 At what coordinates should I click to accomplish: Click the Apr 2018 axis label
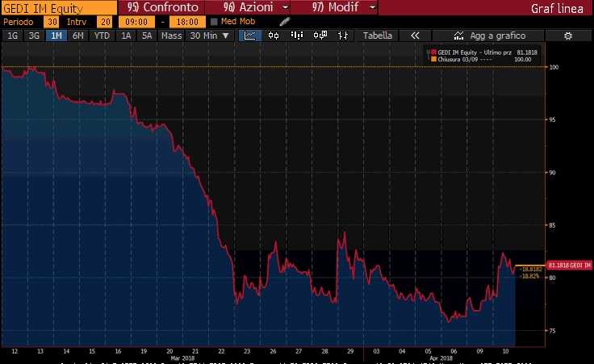click(441, 358)
